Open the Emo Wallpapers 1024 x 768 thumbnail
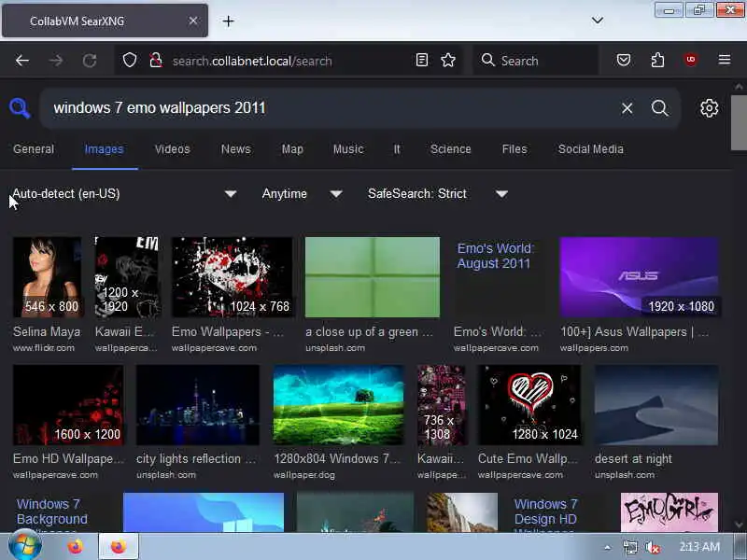 [232, 276]
